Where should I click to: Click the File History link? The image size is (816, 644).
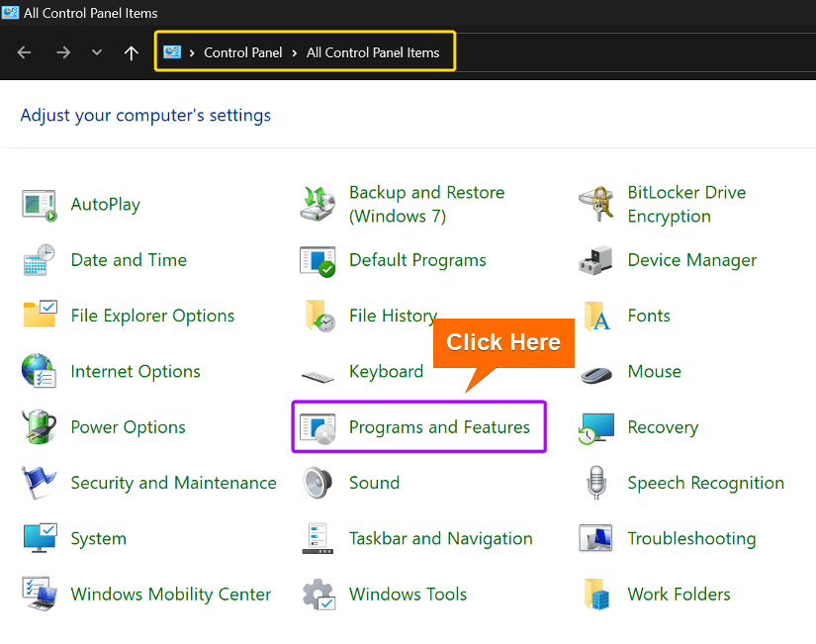(x=393, y=316)
